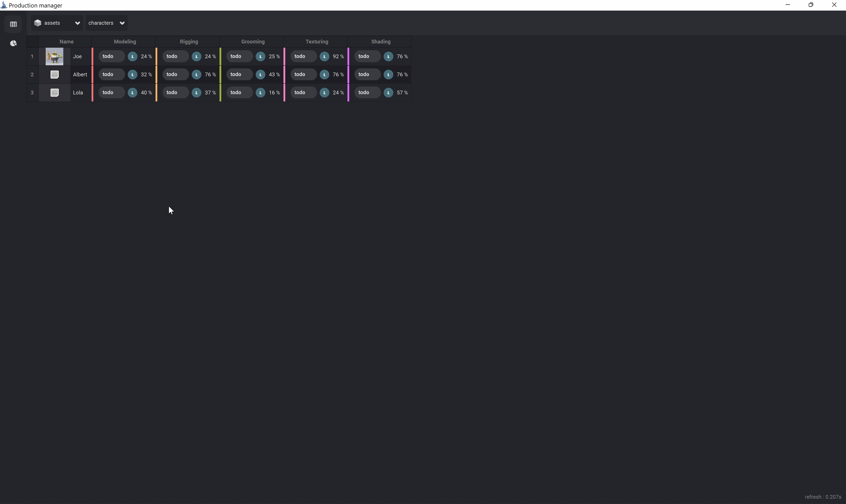Click Joe's thumbnail image
The height and width of the screenshot is (504, 846).
coord(54,56)
